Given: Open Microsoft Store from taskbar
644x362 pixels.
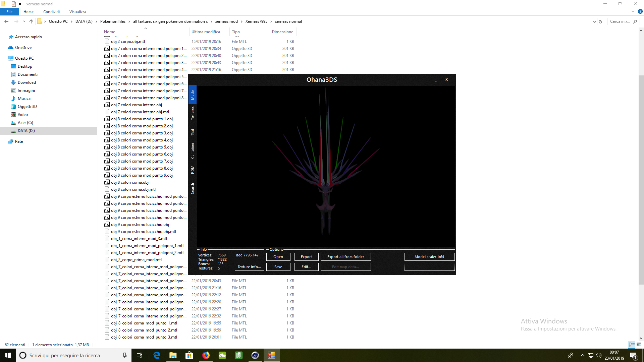Looking at the screenshot, I should pyautogui.click(x=190, y=355).
